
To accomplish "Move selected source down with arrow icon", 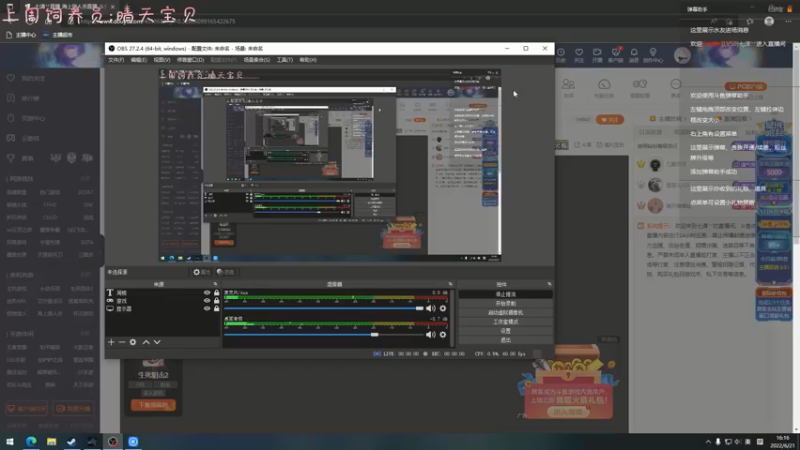I will (x=157, y=342).
